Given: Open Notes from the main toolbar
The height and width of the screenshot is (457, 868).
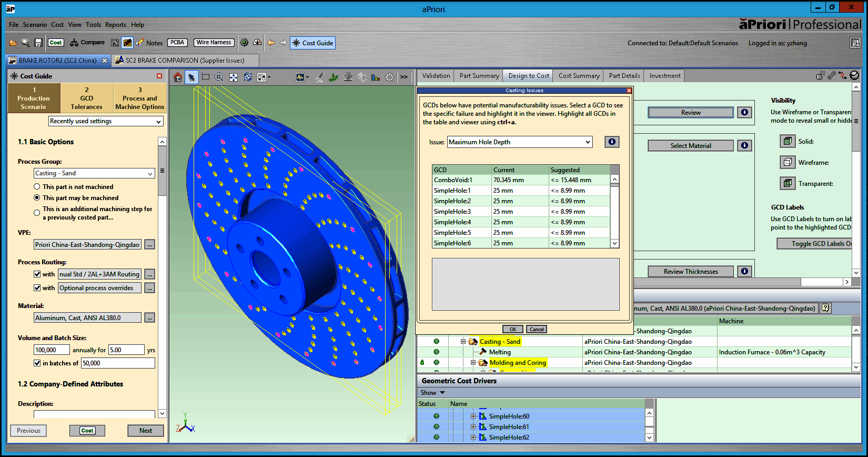Looking at the screenshot, I should (x=149, y=43).
